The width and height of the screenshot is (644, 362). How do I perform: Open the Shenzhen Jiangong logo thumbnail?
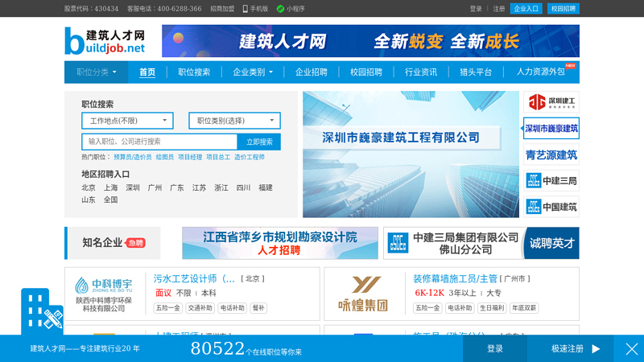coord(551,102)
